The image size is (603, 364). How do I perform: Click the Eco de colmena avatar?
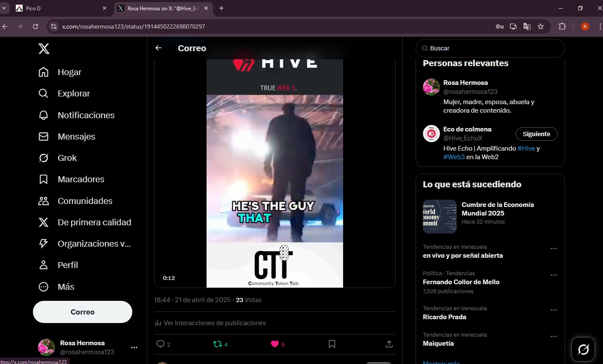(x=431, y=134)
